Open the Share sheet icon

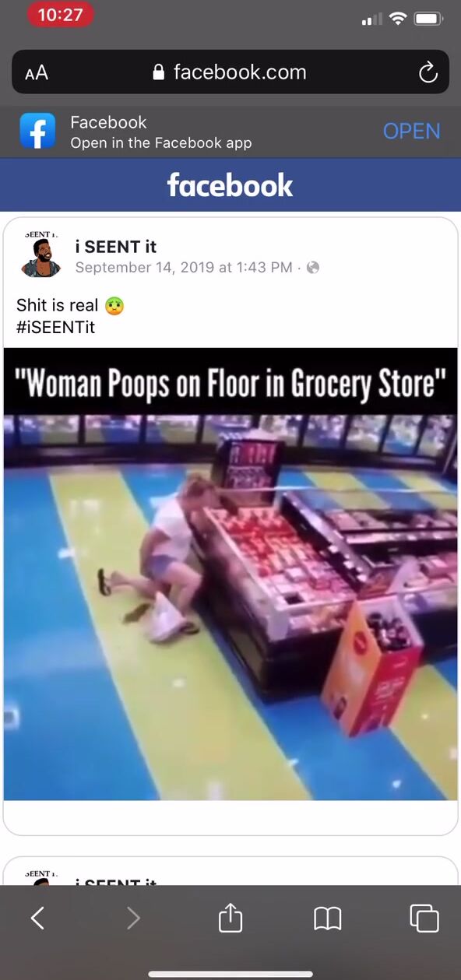pyautogui.click(x=230, y=918)
